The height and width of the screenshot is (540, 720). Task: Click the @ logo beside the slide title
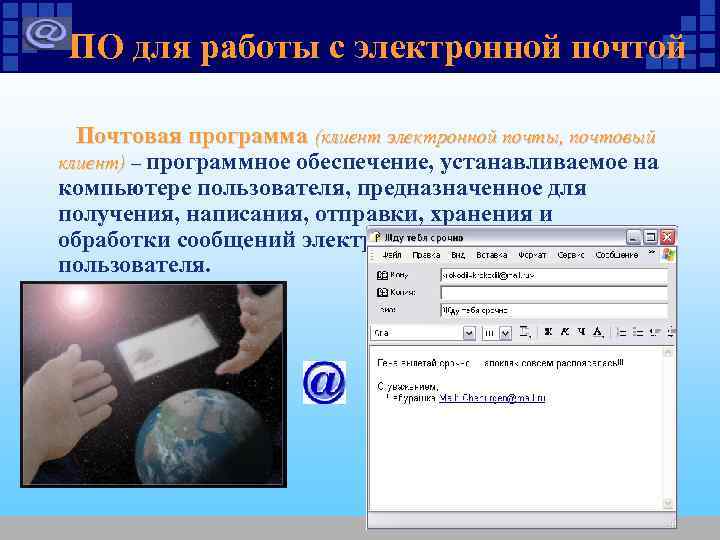pos(46,33)
